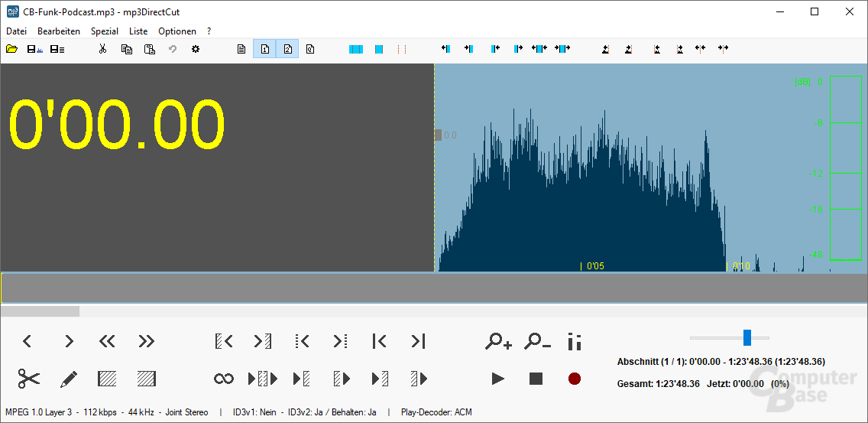Screen dimensions: 868x423
Task: Jump to next cue dotted-line button
Action: click(x=340, y=341)
